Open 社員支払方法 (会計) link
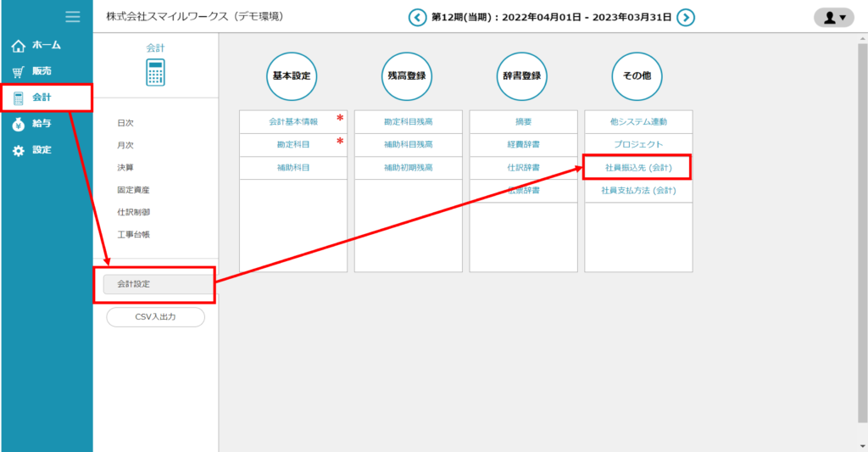Image resolution: width=868 pixels, height=452 pixels. pyautogui.click(x=639, y=191)
